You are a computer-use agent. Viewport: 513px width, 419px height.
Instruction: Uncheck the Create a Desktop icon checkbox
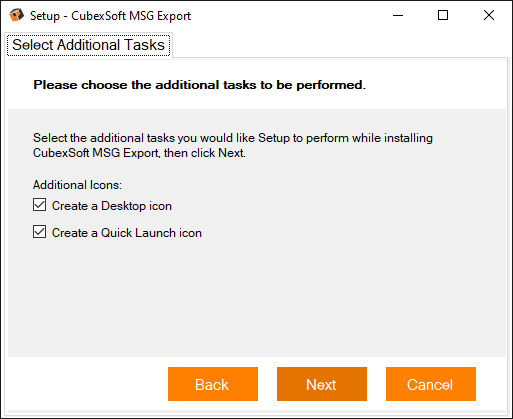[39, 205]
